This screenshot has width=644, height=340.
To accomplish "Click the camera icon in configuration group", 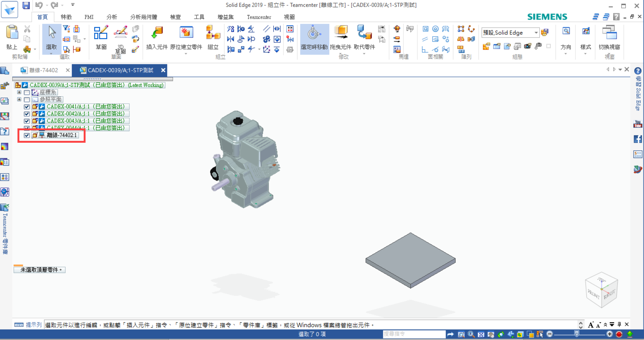I will 527,46.
